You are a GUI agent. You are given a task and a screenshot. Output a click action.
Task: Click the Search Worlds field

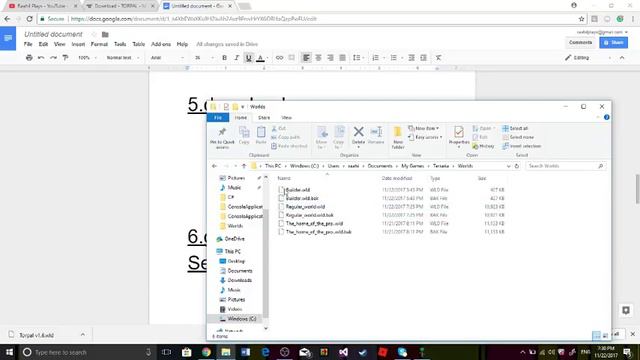565,166
